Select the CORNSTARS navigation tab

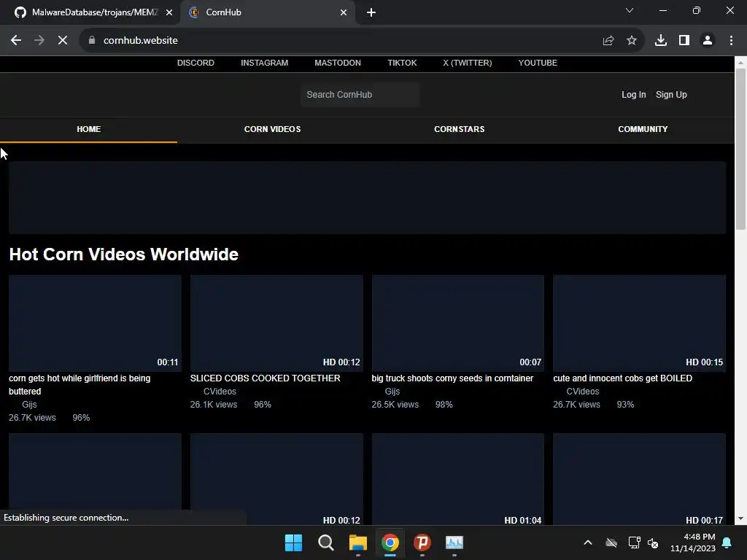tap(460, 130)
